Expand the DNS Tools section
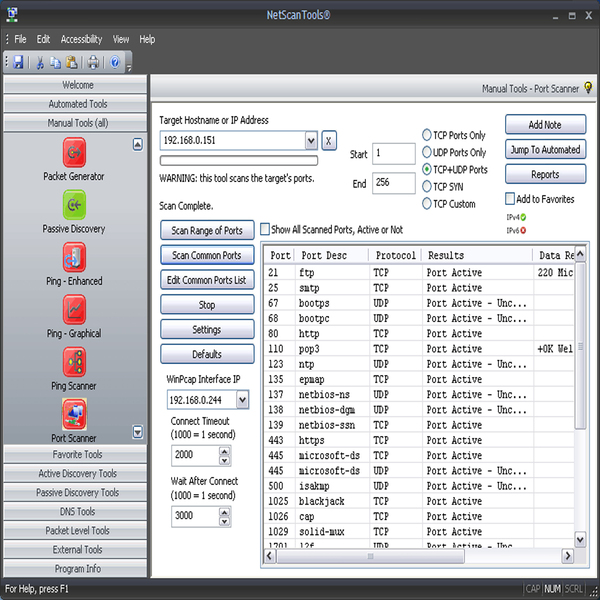This screenshot has width=600, height=600. [x=75, y=512]
